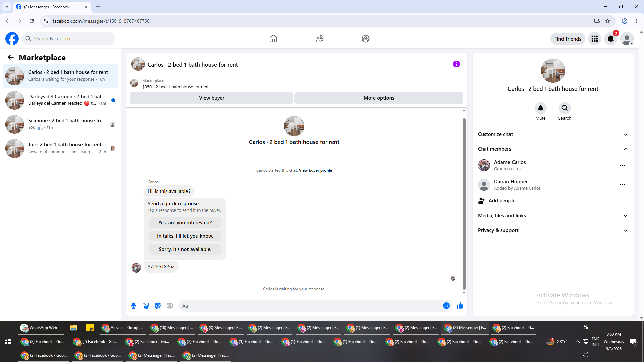The height and width of the screenshot is (362, 644).
Task: Bookmark this page with the star icon
Action: 608,21
